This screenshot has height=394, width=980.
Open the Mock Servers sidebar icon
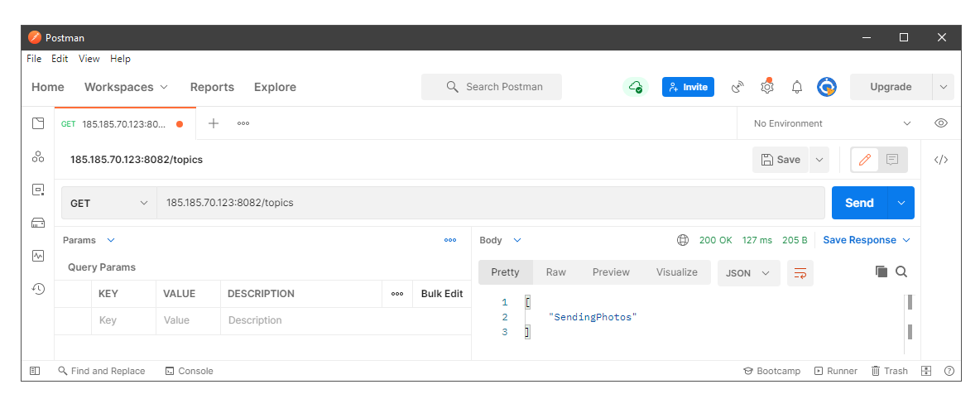(37, 223)
